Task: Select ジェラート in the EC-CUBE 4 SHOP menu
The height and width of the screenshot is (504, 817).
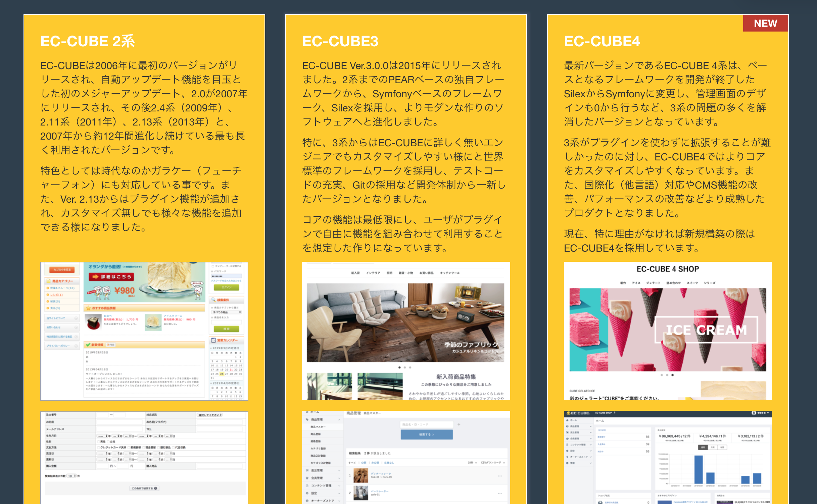Action: (653, 283)
